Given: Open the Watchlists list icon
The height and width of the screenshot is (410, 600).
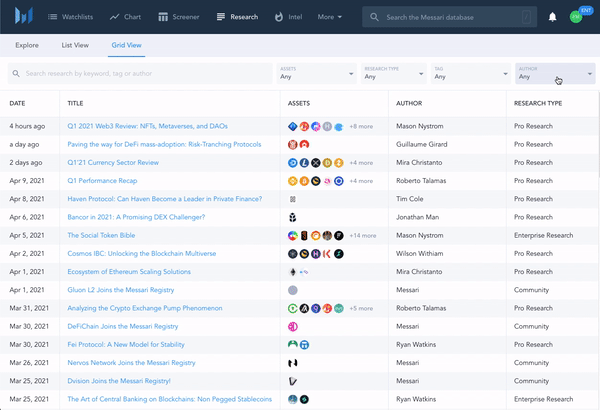Looking at the screenshot, I should 52,17.
